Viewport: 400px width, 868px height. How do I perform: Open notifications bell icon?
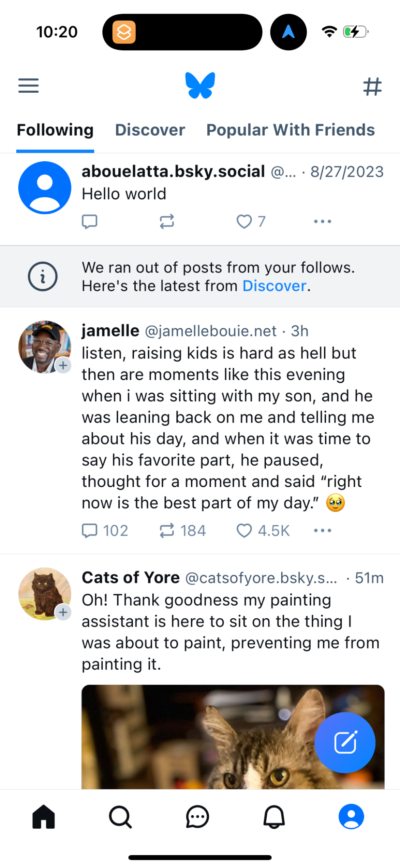274,816
